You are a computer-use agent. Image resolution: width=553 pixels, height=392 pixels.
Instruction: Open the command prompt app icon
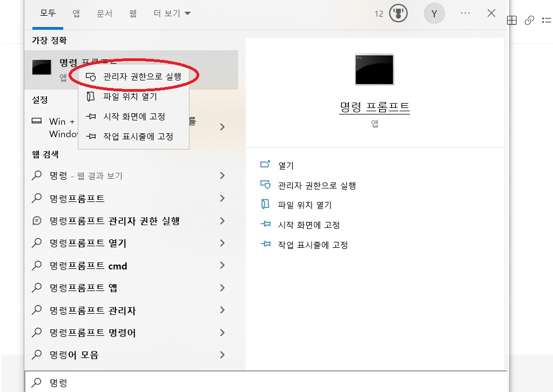click(41, 67)
